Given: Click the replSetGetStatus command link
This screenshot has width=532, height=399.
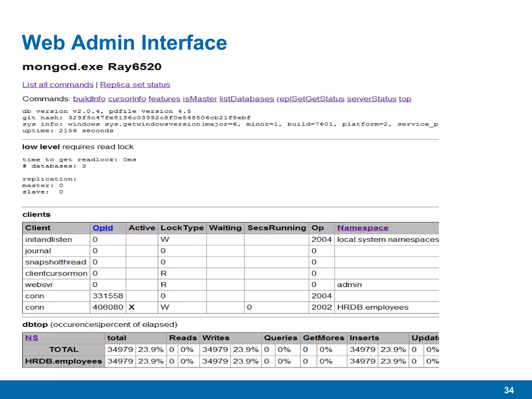Looking at the screenshot, I should coord(310,99).
